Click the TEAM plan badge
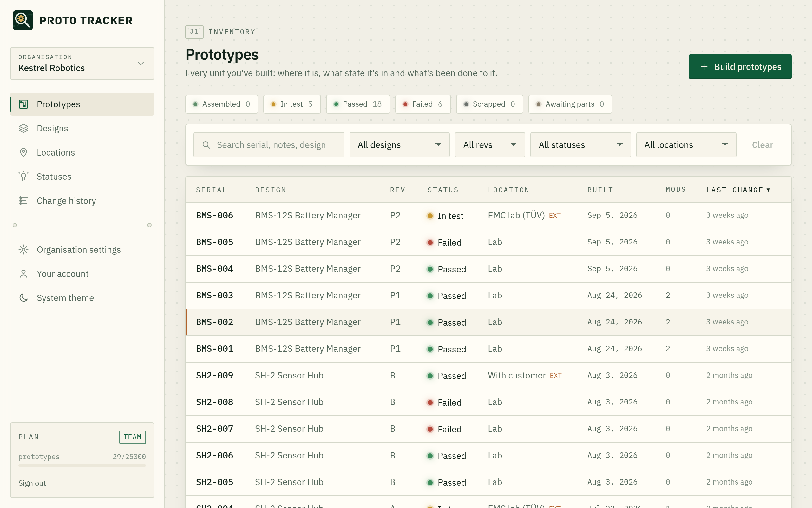Image resolution: width=812 pixels, height=508 pixels. pos(133,437)
